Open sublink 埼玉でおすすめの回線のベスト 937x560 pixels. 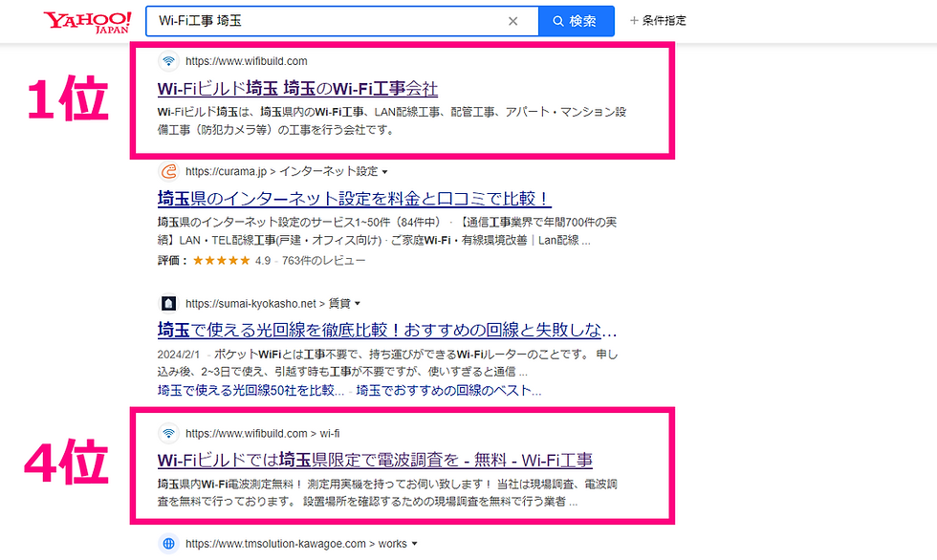448,391
